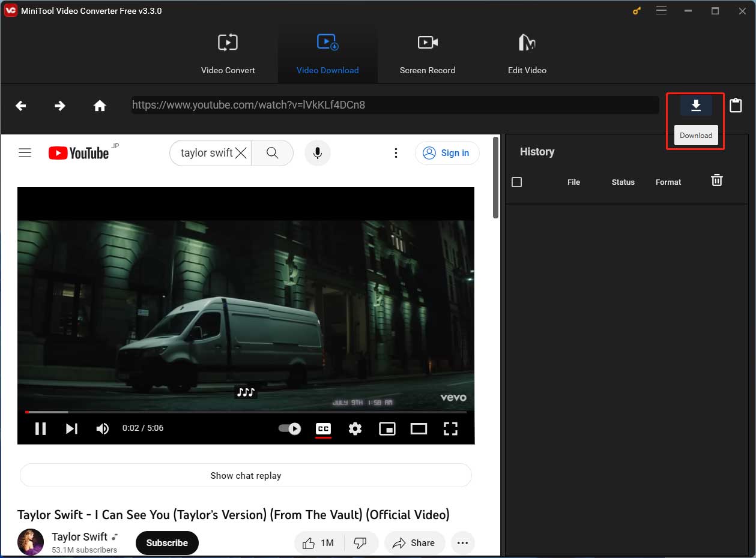Open MiniTool's hamburger menu
The height and width of the screenshot is (558, 756).
[x=661, y=11]
